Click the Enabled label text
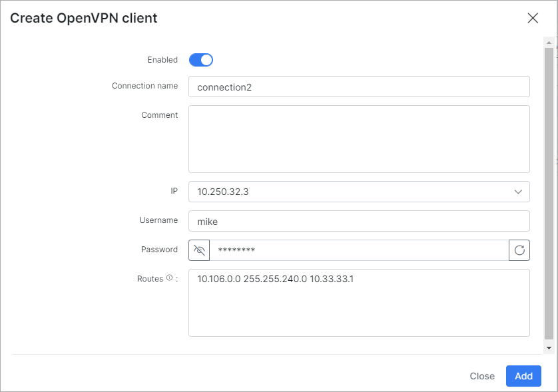 click(x=162, y=60)
